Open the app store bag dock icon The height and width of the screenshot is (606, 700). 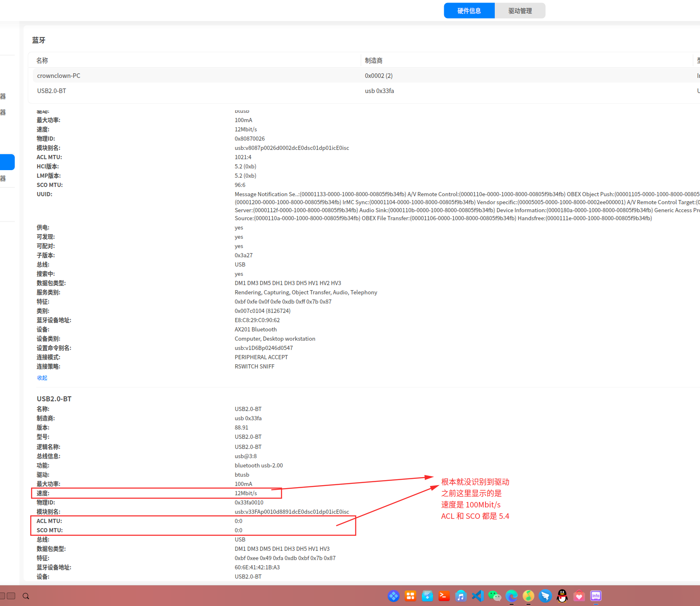(x=579, y=596)
